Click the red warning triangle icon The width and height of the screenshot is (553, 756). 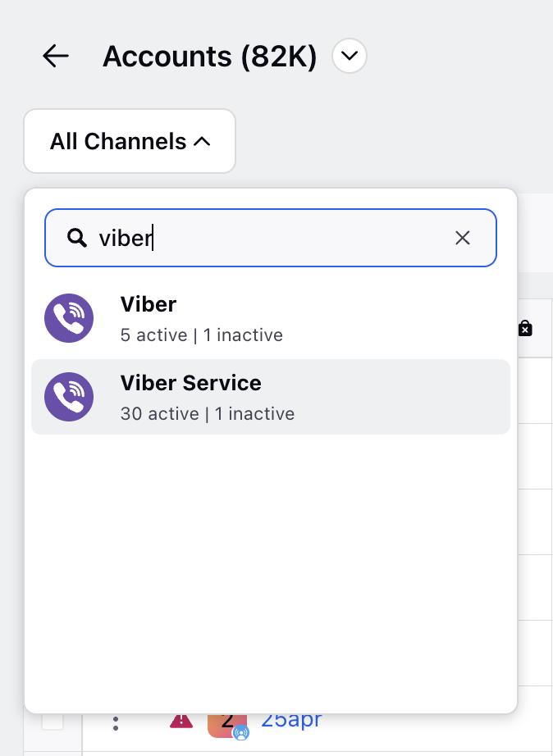(181, 721)
